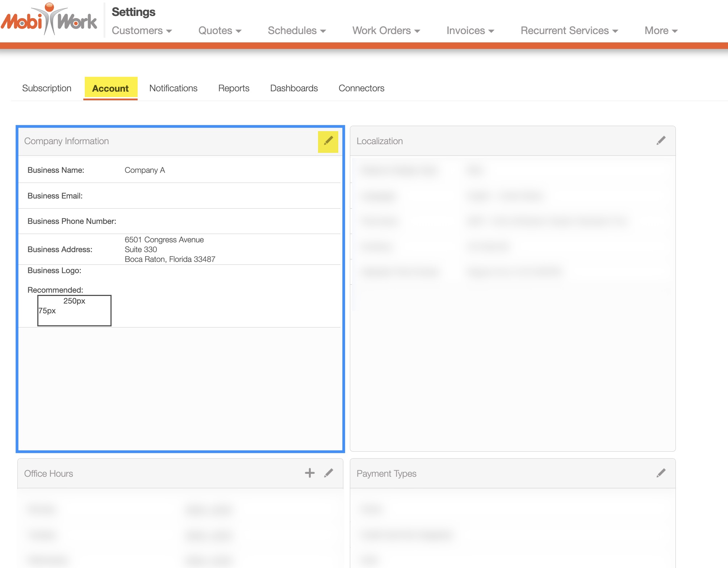
Task: Click the recommended logo size box
Action: click(74, 310)
